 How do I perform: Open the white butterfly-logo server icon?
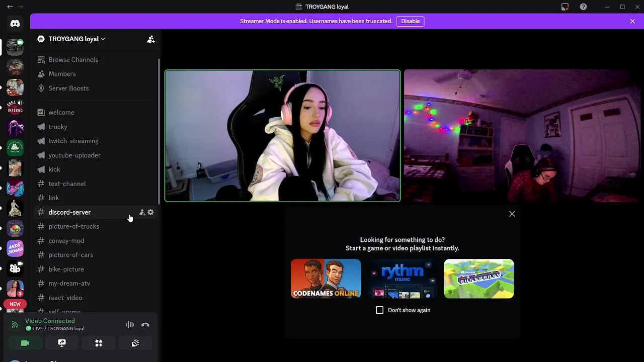click(x=15, y=268)
